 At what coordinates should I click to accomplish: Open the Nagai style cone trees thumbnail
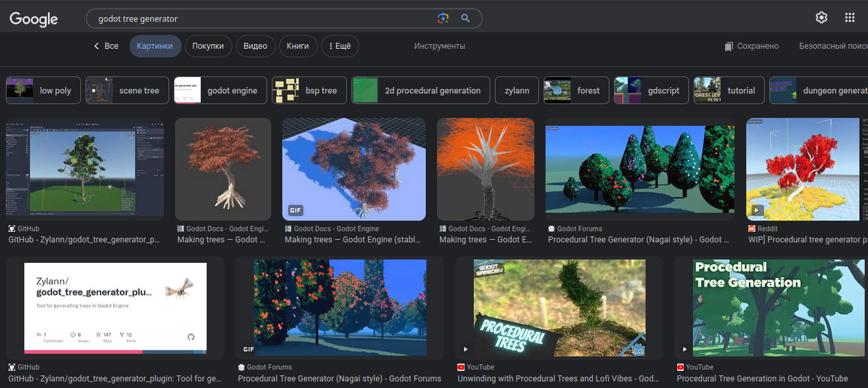(640, 169)
